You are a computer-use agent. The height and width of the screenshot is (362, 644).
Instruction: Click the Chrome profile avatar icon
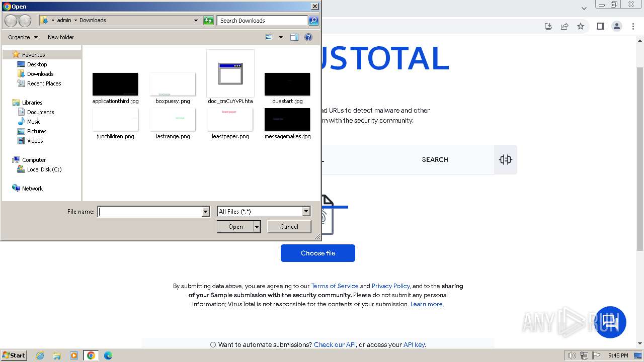pyautogui.click(x=616, y=26)
